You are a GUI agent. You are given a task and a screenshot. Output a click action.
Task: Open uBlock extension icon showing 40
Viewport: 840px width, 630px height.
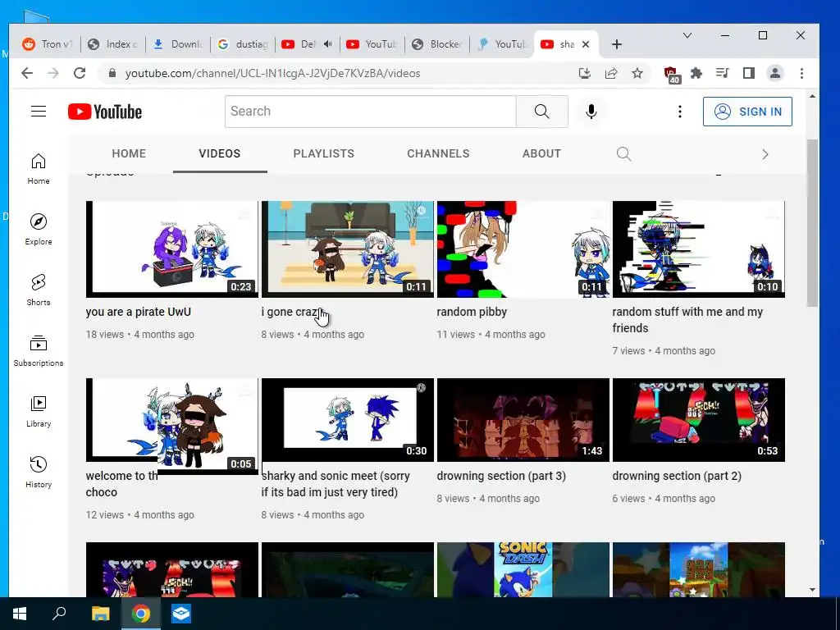click(x=671, y=75)
